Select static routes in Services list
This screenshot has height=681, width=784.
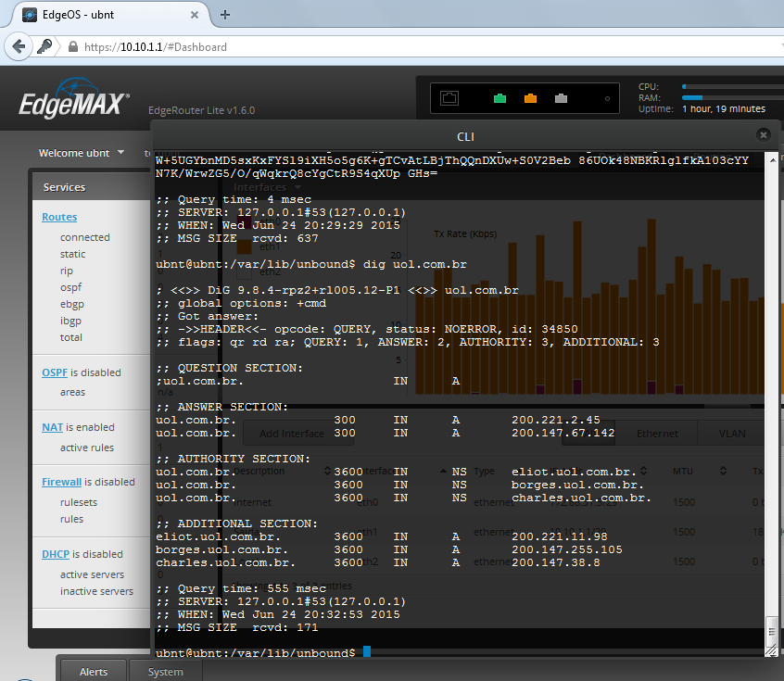[x=73, y=254]
